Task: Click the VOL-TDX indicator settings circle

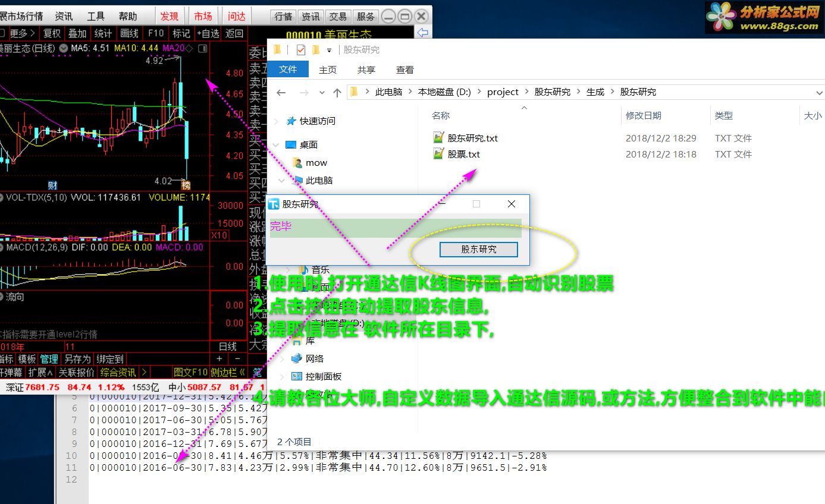Action: [x=2, y=197]
